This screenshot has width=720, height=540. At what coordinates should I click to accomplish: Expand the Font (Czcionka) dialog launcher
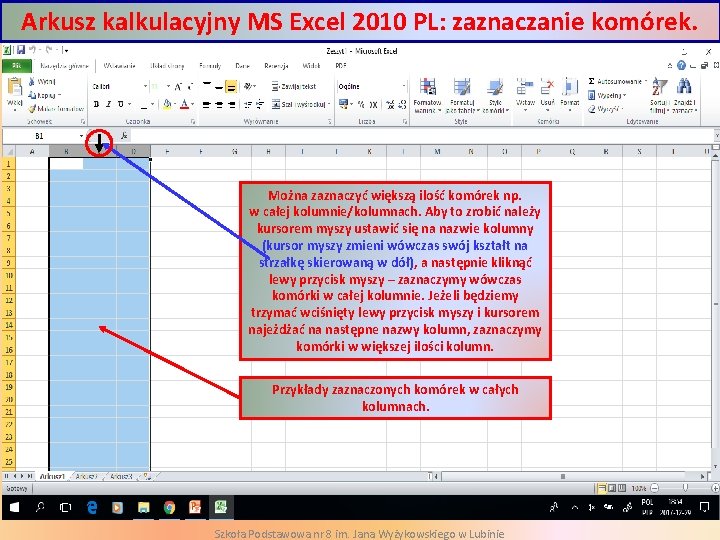[193, 122]
